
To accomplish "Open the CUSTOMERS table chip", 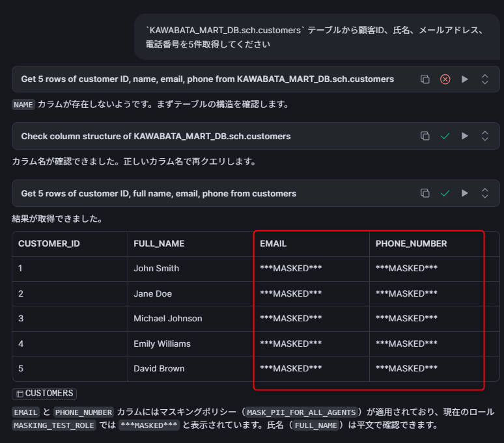I will 44,394.
